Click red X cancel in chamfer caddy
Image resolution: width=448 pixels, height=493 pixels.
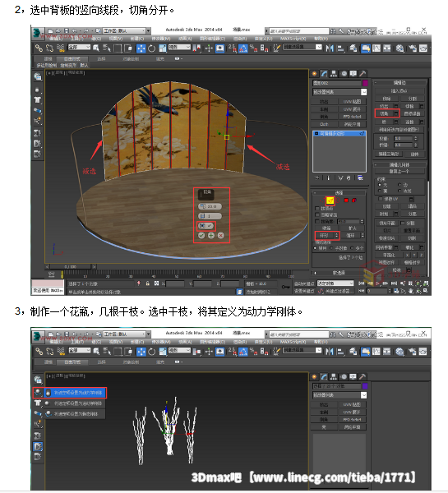[x=221, y=235]
